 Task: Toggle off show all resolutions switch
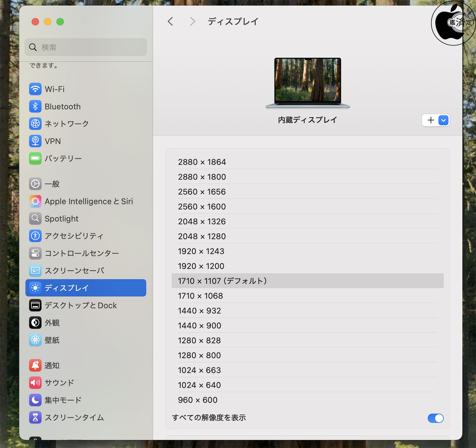435,418
